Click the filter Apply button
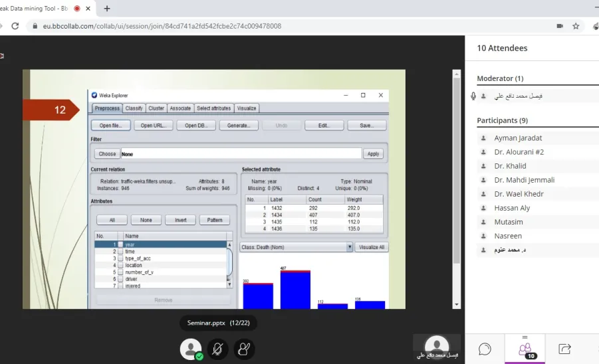The height and width of the screenshot is (364, 599). [373, 153]
